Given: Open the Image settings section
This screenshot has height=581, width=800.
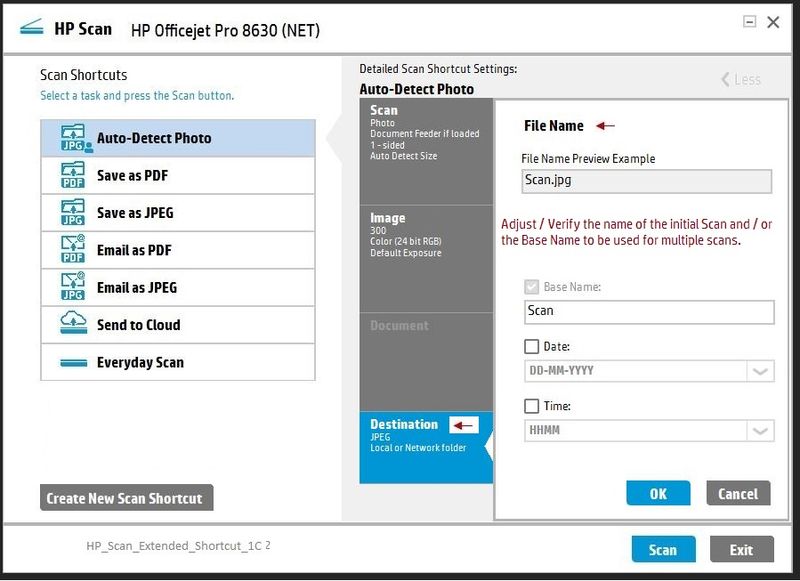Looking at the screenshot, I should pos(426,259).
